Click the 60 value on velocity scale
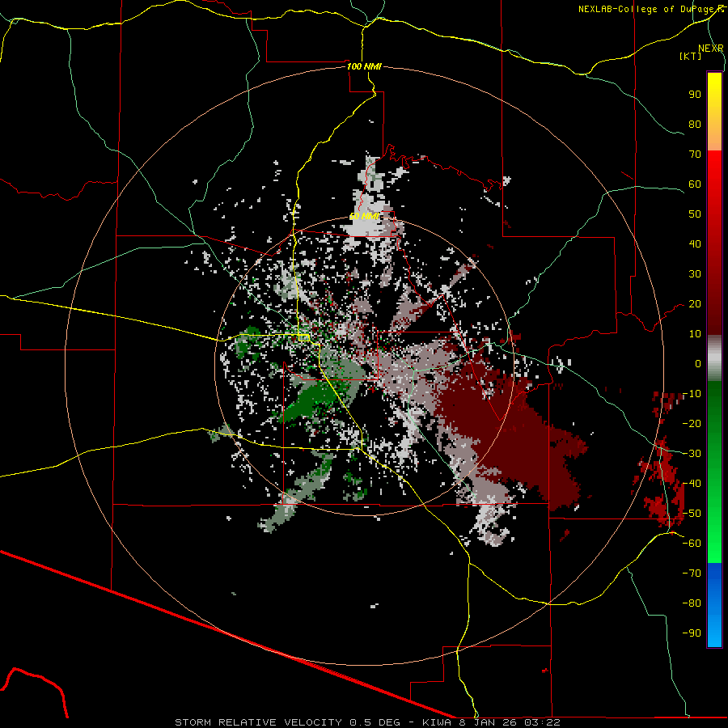 [695, 184]
